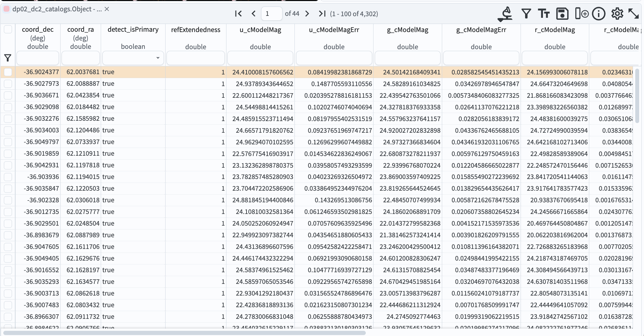Switch to the dp02_dc2_catalogs.Object tab

52,9
